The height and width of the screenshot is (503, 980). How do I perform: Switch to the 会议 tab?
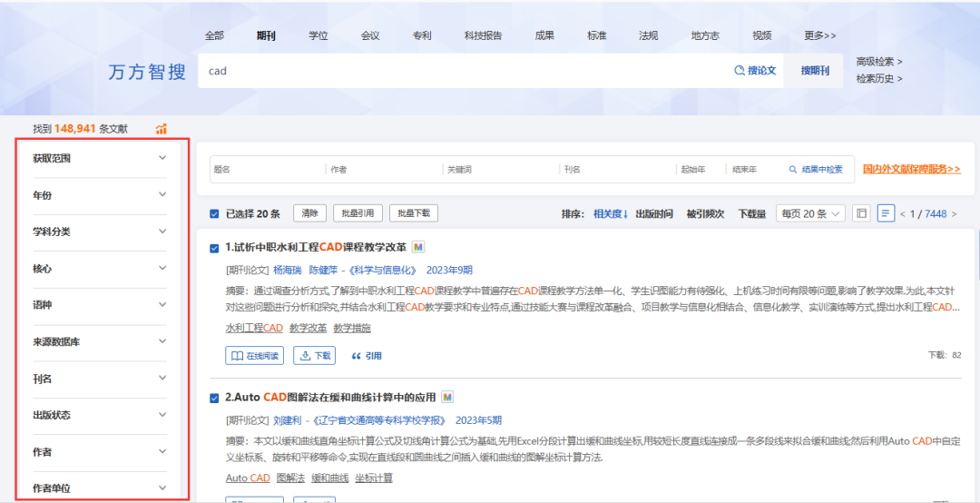tap(370, 35)
